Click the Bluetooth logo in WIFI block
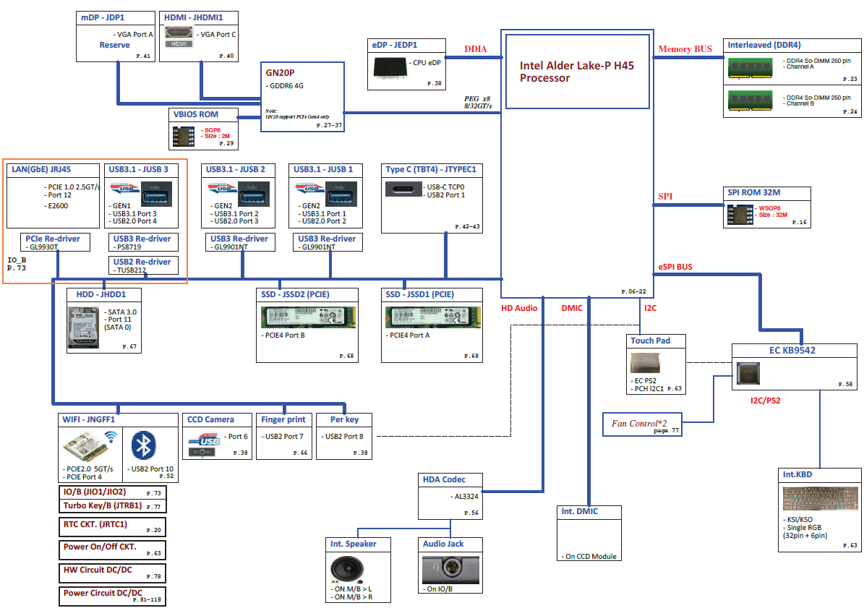The height and width of the screenshot is (616, 864). pyautogui.click(x=144, y=445)
